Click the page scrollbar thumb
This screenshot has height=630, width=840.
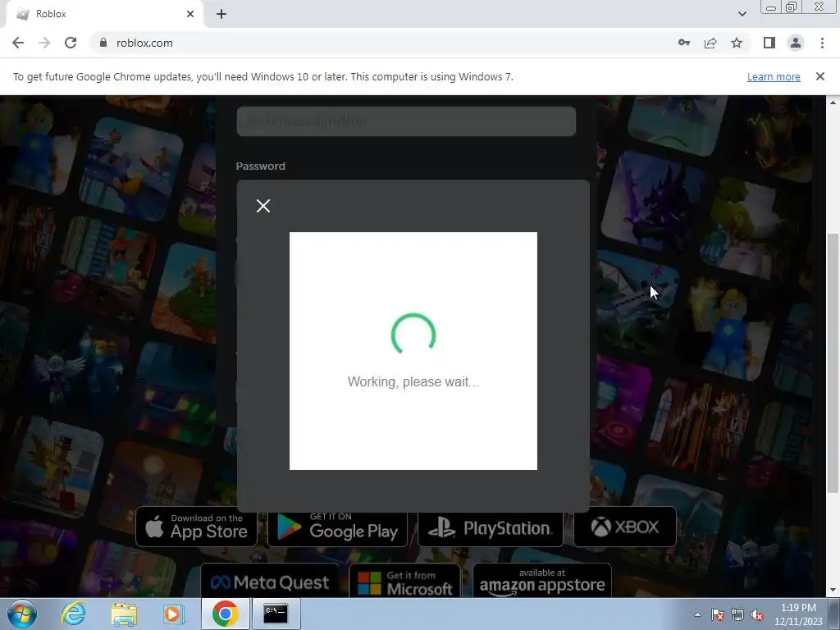[x=832, y=362]
